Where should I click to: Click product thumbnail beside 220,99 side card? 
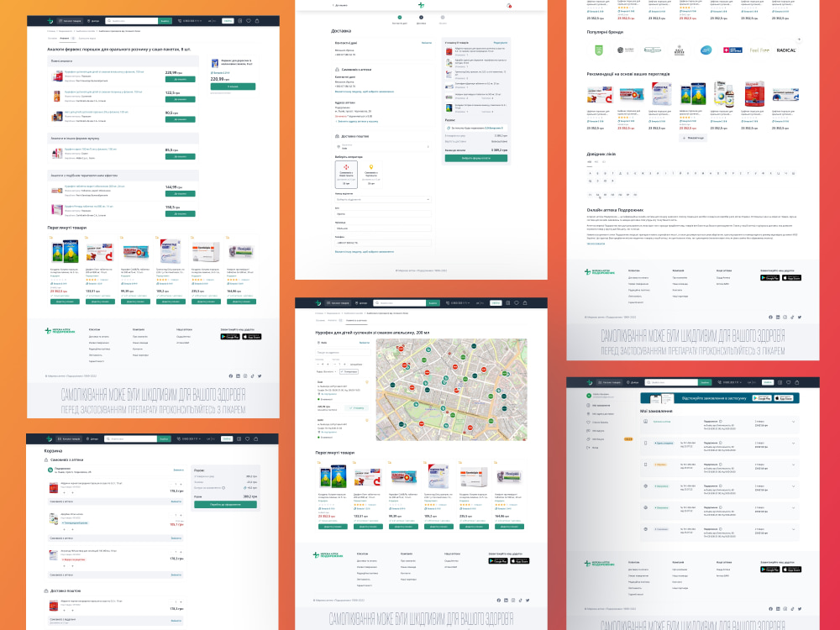215,63
